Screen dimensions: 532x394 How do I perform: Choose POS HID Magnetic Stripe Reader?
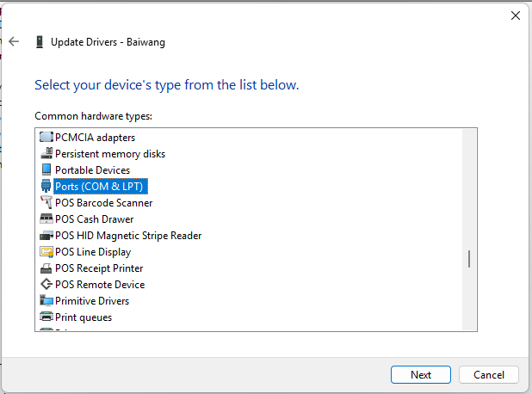(128, 236)
